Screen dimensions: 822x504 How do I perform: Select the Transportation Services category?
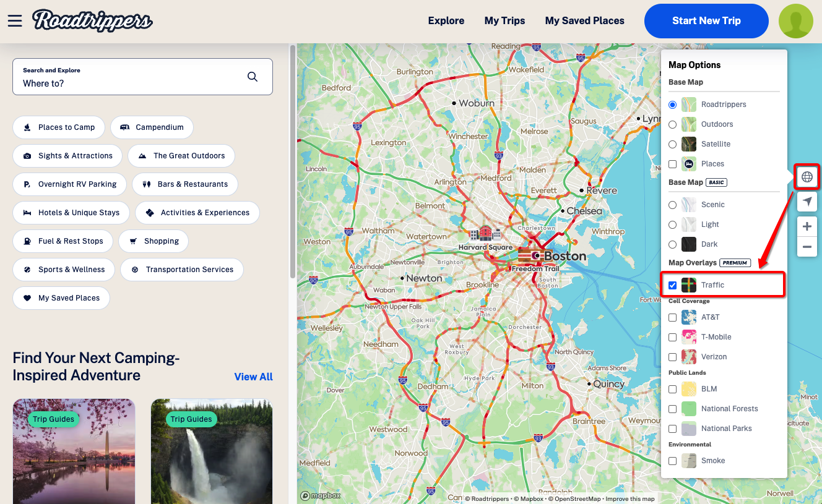coord(182,270)
